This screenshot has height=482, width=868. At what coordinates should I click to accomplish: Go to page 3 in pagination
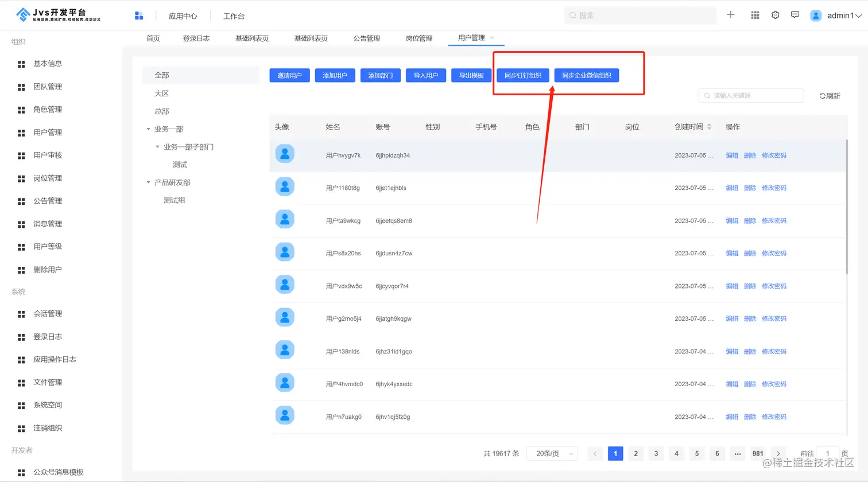point(656,453)
